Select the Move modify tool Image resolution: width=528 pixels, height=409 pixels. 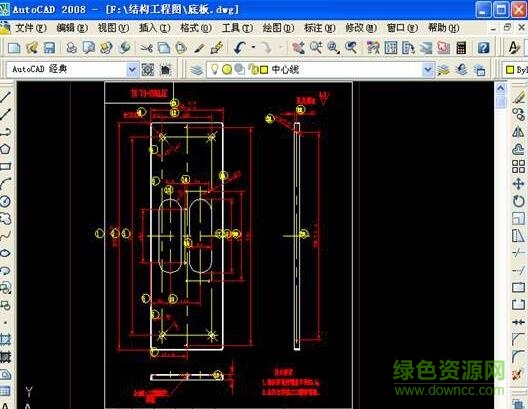coord(519,184)
